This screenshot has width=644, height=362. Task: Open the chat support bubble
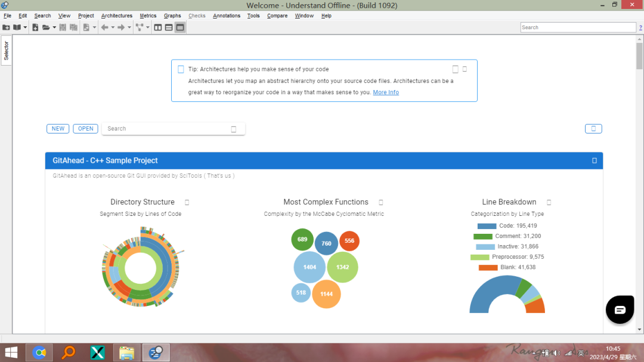(620, 310)
